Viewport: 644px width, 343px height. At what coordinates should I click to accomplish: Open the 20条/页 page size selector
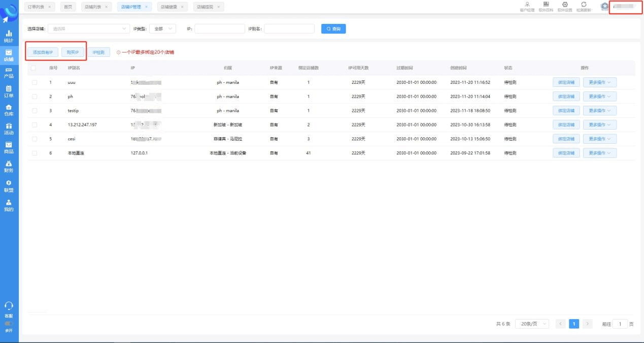pyautogui.click(x=532, y=324)
